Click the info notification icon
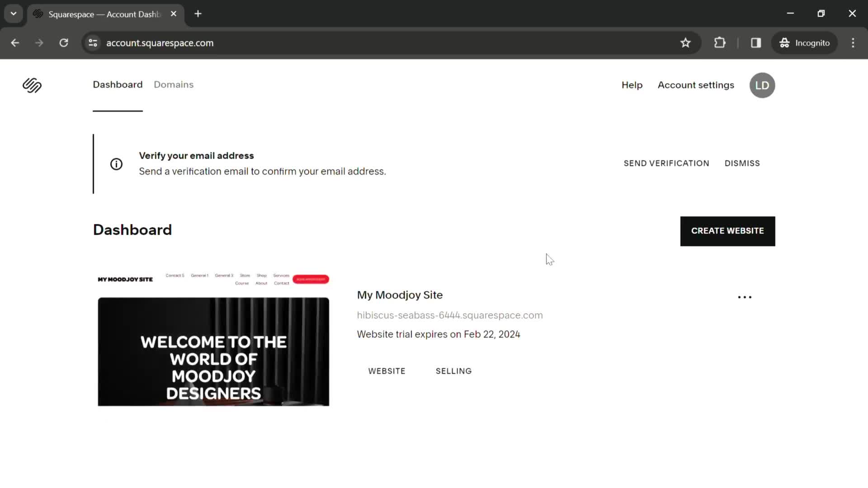This screenshot has height=488, width=868. point(117,164)
